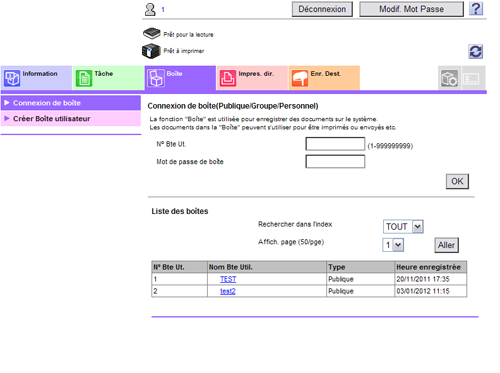The image size is (500, 373).
Task: Click the Prêt pour la lecture status text
Action: (x=188, y=34)
